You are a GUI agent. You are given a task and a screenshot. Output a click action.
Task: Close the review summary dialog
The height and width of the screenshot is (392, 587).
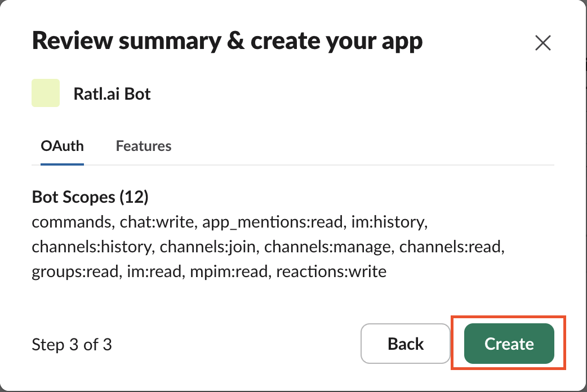click(542, 43)
